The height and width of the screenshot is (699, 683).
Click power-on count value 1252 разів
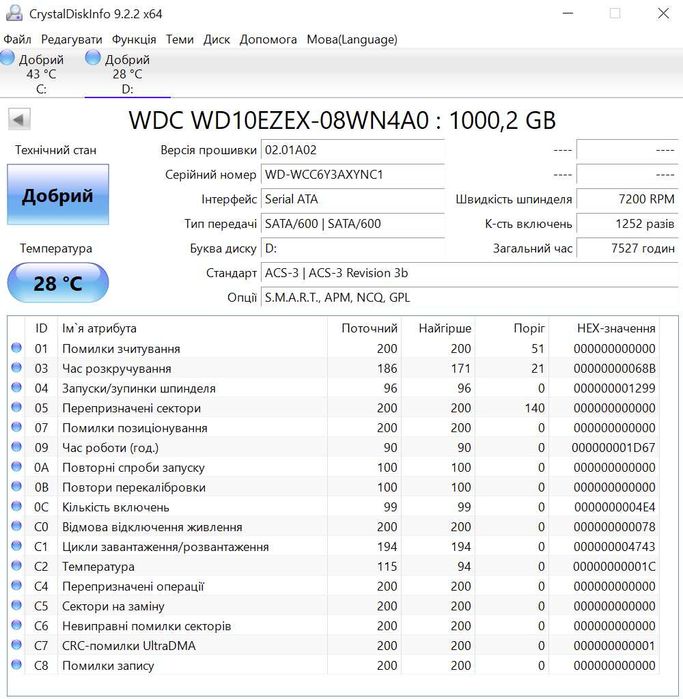tap(627, 223)
